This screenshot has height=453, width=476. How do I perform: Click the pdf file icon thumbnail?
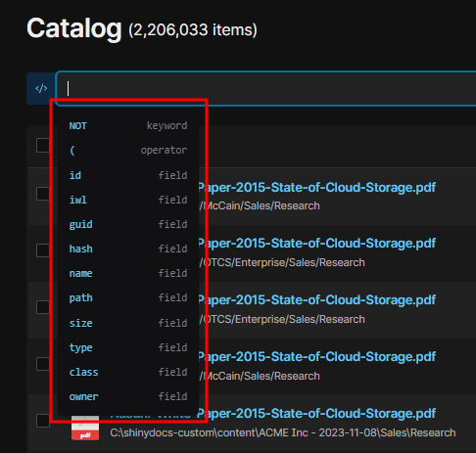85,428
